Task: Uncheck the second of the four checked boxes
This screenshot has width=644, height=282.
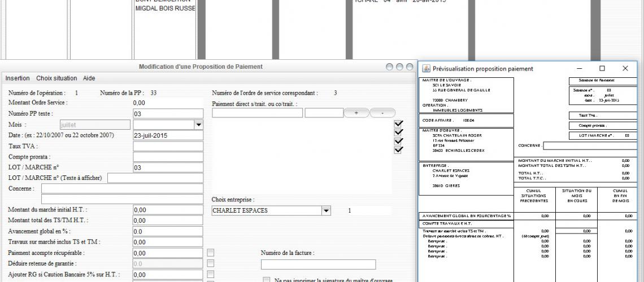Action: pos(398,132)
